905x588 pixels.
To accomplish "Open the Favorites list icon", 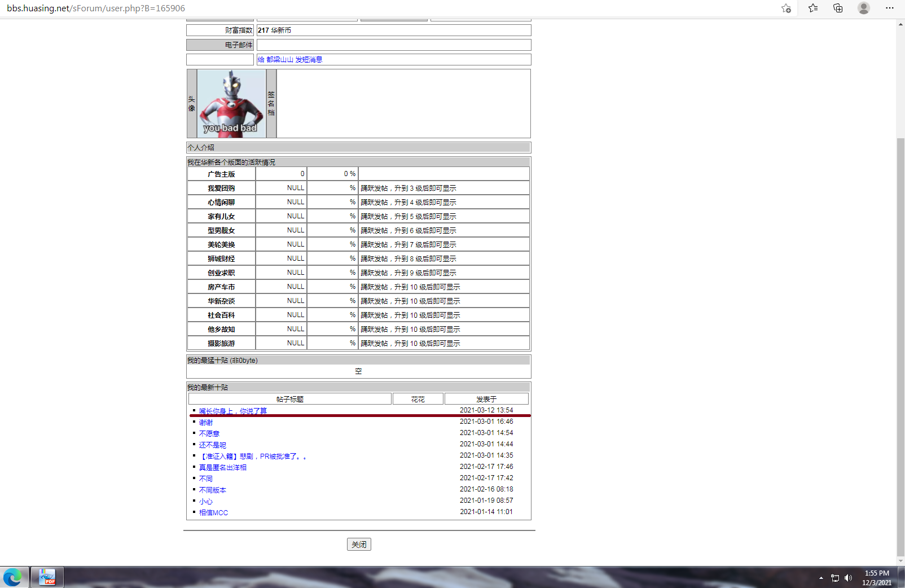I will pyautogui.click(x=812, y=8).
